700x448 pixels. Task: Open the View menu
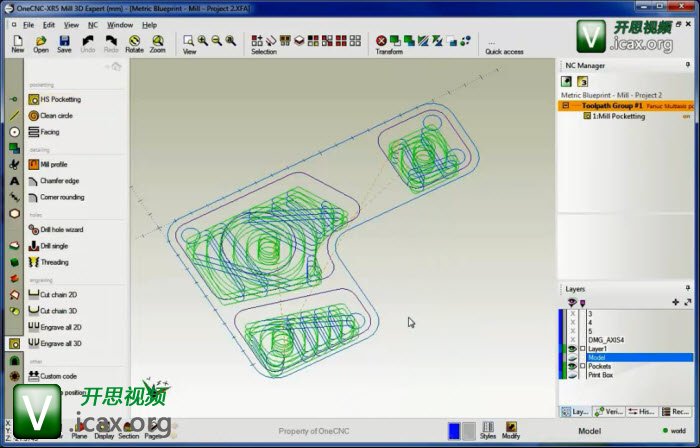71,25
